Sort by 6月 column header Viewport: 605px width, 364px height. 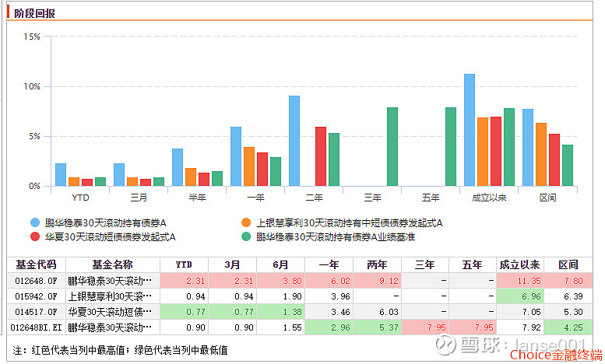pos(280,265)
